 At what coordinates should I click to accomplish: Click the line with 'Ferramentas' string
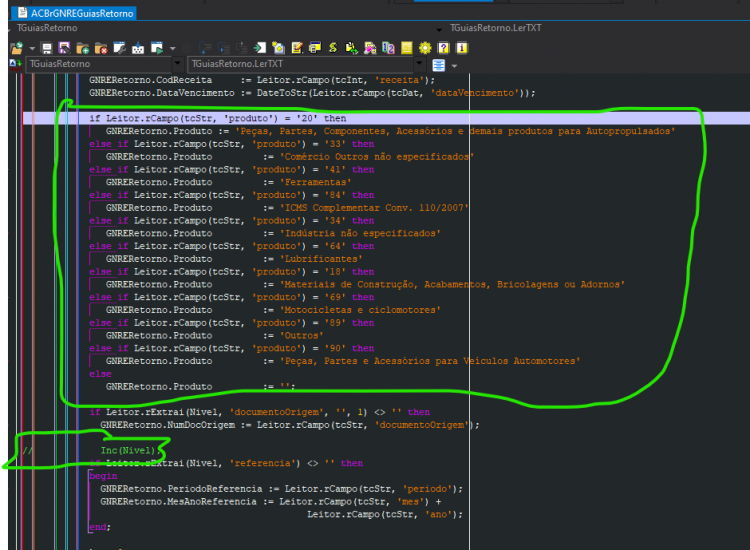coord(229,182)
